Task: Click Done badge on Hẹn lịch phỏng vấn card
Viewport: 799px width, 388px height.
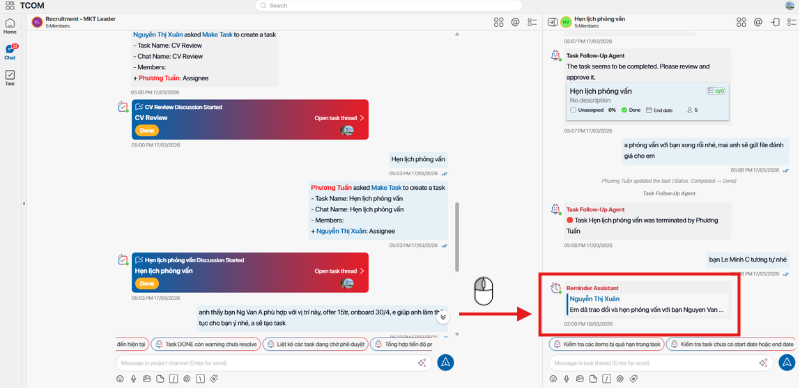Action: coord(147,283)
